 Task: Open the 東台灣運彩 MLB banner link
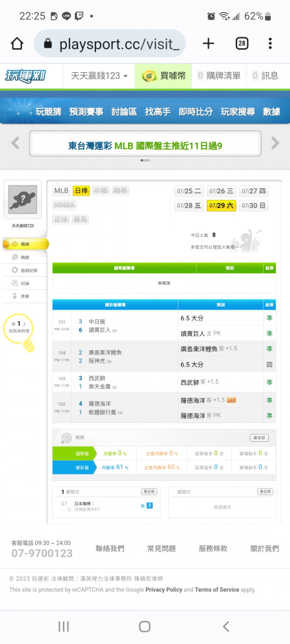pos(145,146)
